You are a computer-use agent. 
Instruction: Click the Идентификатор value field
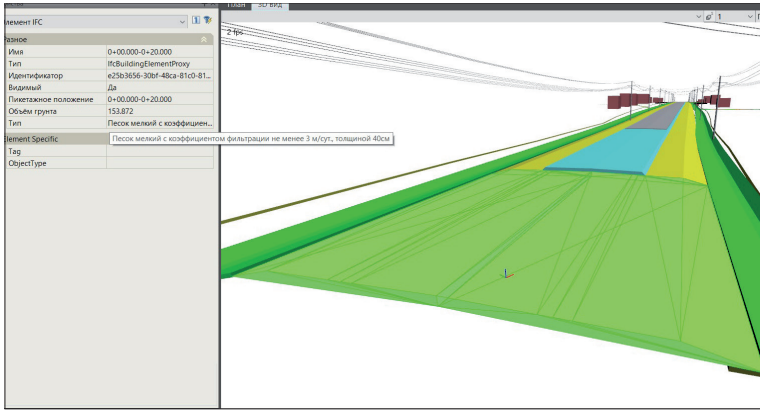click(160, 75)
